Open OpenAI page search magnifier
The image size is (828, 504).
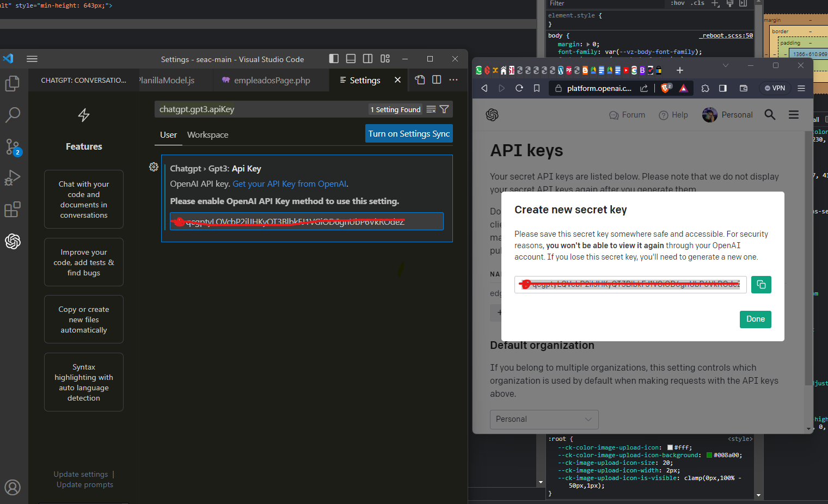point(770,114)
